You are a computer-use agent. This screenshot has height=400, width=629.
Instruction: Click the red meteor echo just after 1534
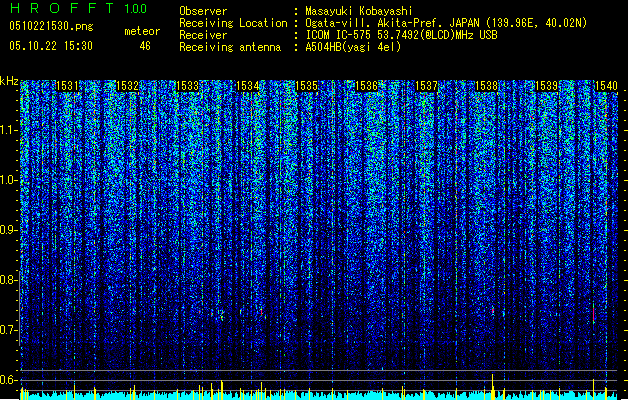[262, 312]
